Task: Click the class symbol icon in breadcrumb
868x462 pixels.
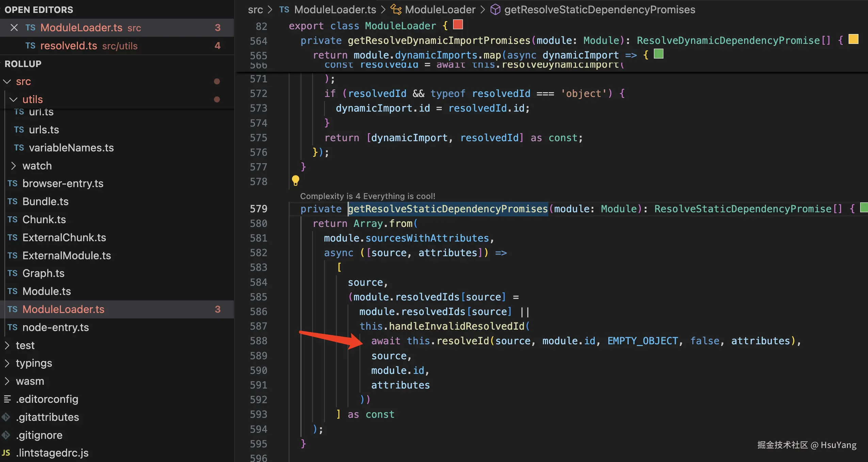Action: tap(396, 10)
